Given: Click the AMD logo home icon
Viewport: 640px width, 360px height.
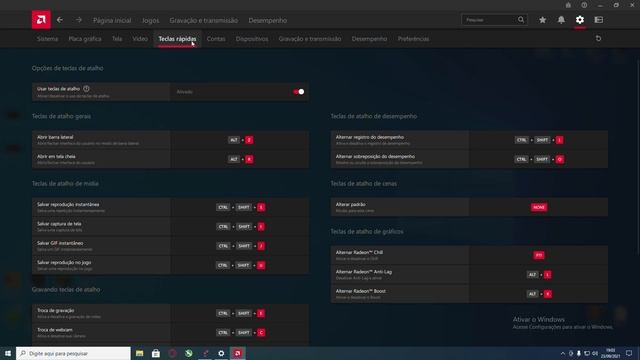Looking at the screenshot, I should coord(41,20).
